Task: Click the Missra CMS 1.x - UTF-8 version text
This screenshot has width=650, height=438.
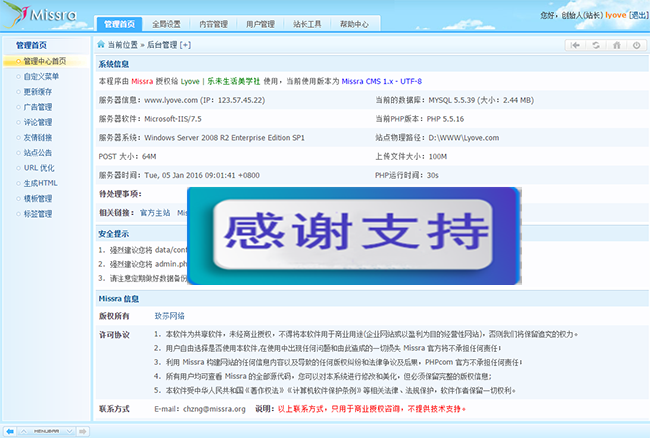Action: pyautogui.click(x=381, y=81)
